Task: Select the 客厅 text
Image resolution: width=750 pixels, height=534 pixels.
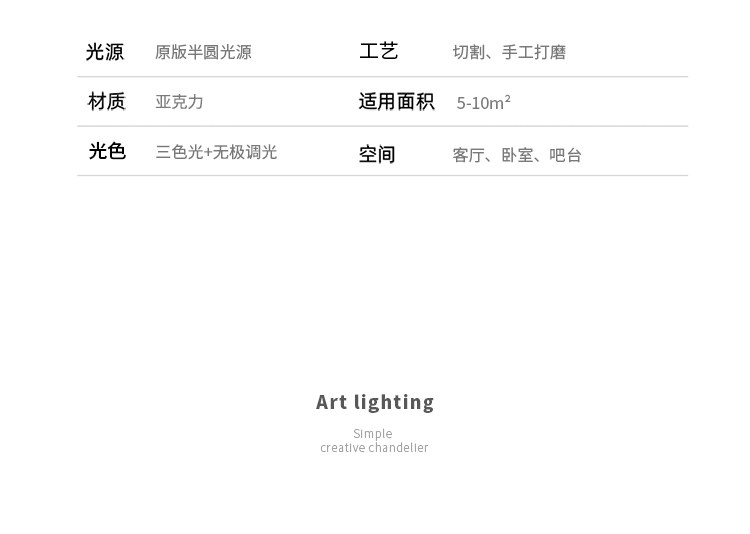Action: tap(468, 155)
